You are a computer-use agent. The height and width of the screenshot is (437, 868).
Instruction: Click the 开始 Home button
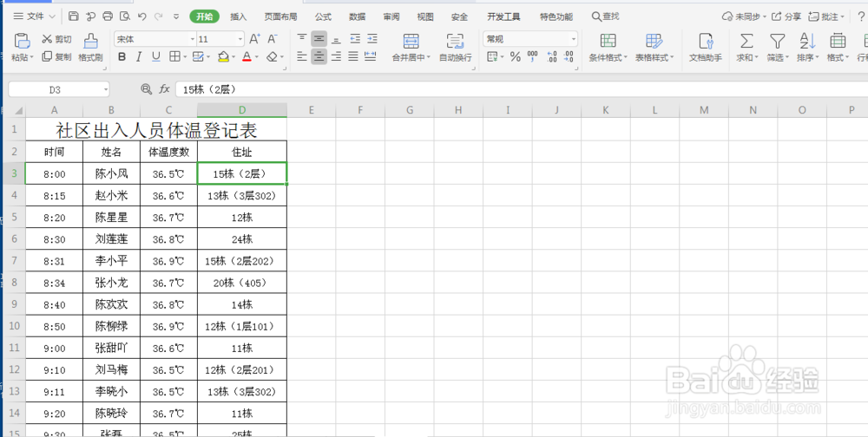(204, 16)
